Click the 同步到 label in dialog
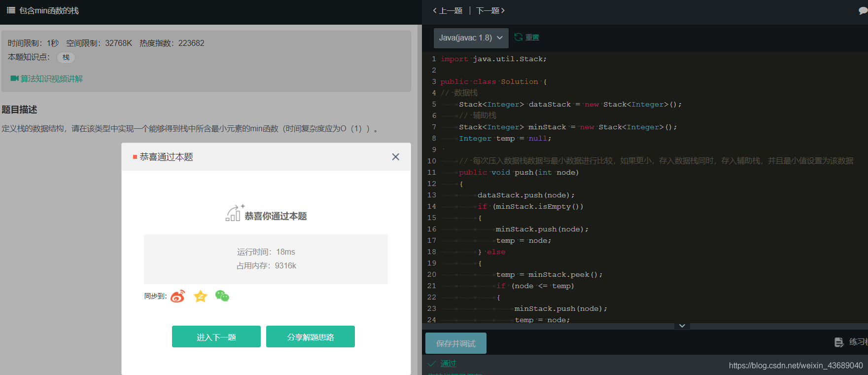Image resolution: width=868 pixels, height=375 pixels. (155, 296)
